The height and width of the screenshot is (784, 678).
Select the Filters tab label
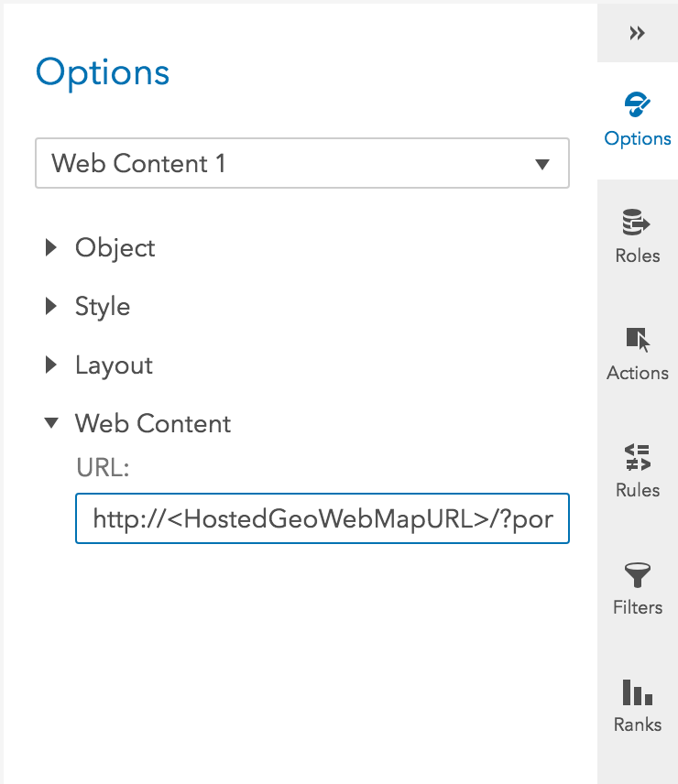pyautogui.click(x=637, y=607)
